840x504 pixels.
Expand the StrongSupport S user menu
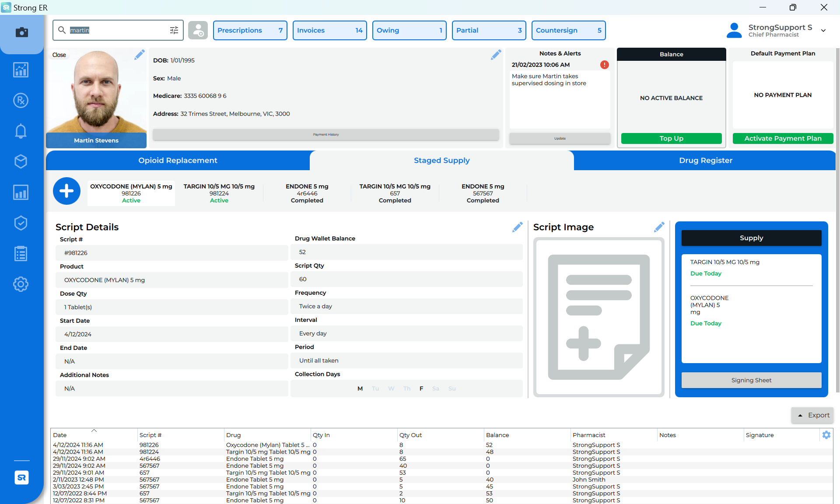823,31
